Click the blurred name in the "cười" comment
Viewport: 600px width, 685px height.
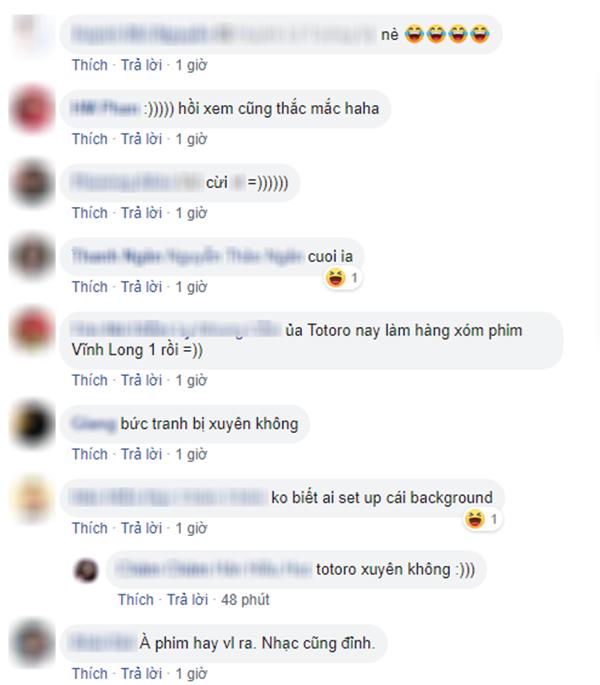(x=136, y=183)
